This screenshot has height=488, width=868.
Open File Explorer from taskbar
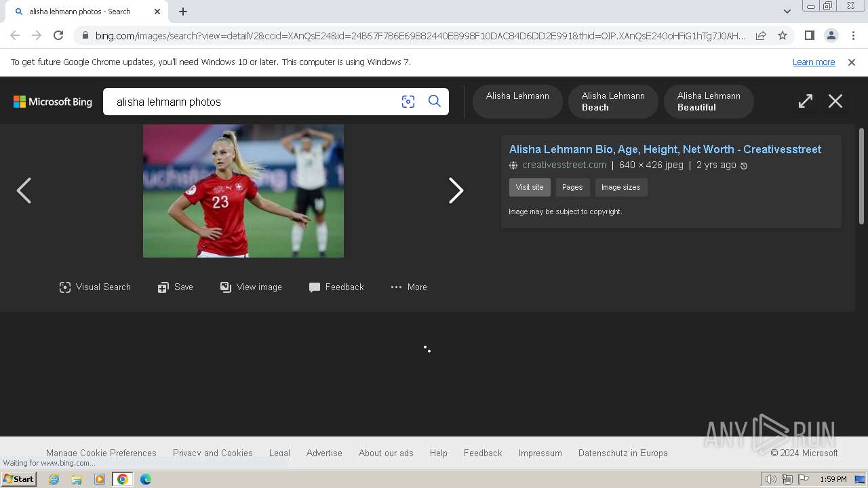click(x=77, y=479)
